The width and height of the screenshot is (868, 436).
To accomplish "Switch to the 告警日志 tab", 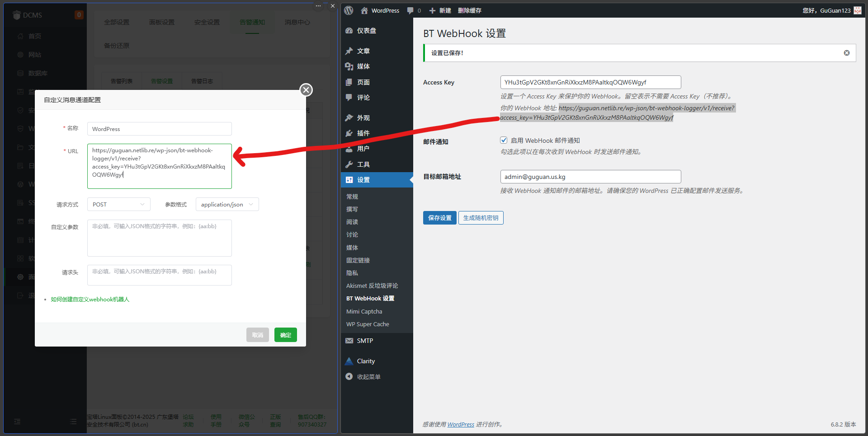I will pos(202,81).
